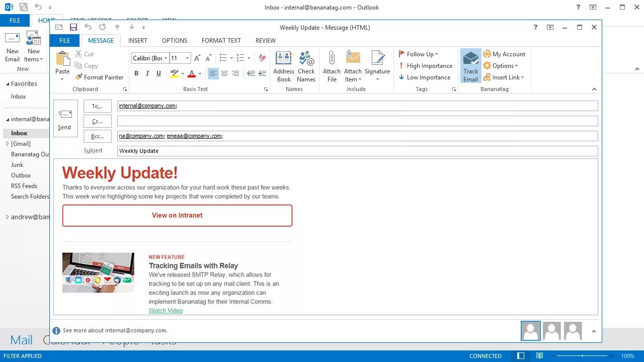Open the Address Book
Image resolution: width=644 pixels, height=362 pixels.
pyautogui.click(x=284, y=66)
